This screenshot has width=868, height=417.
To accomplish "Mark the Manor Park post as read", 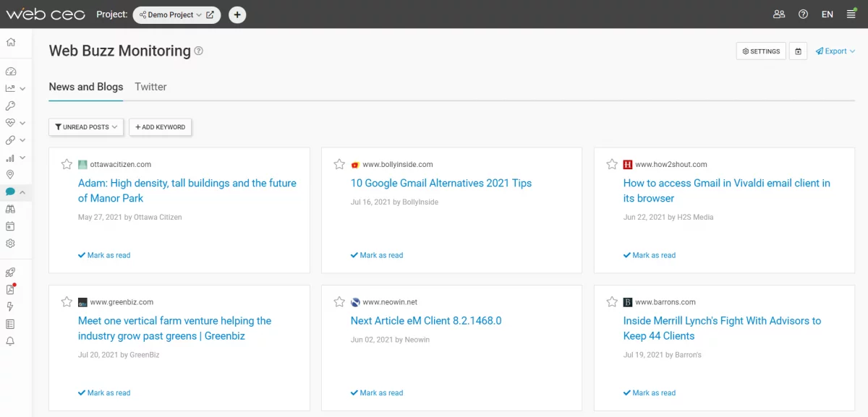I will click(x=104, y=255).
